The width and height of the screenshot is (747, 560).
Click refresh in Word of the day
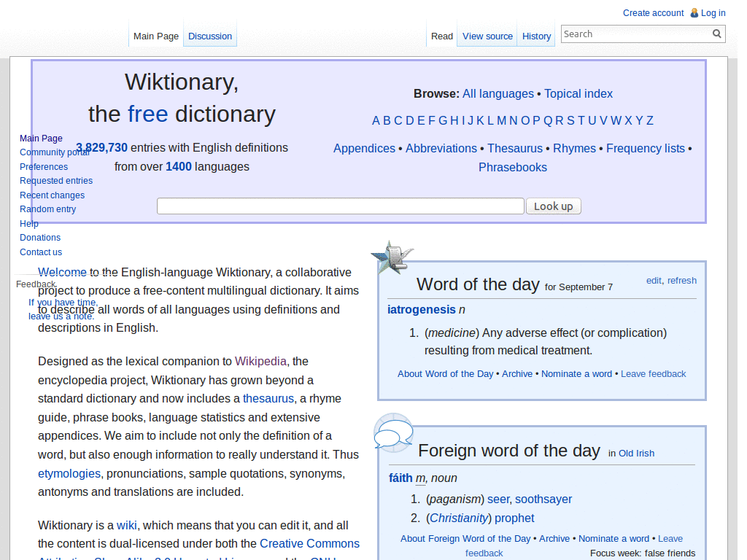682,281
